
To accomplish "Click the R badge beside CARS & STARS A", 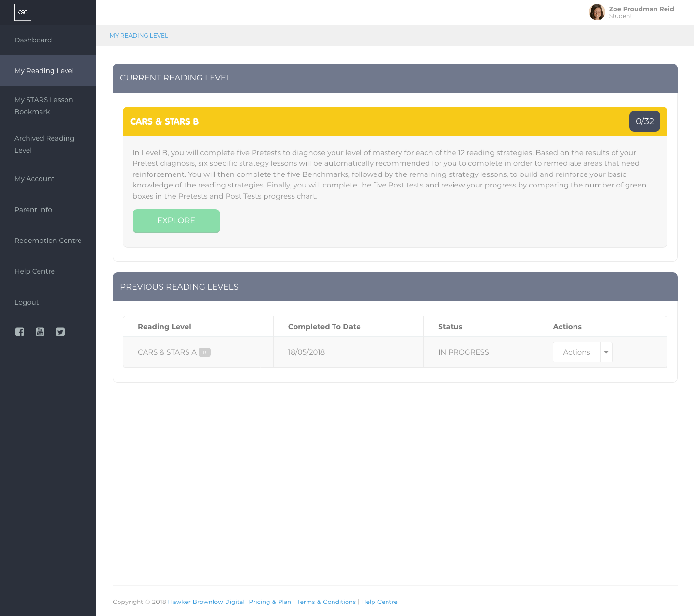I will [204, 352].
